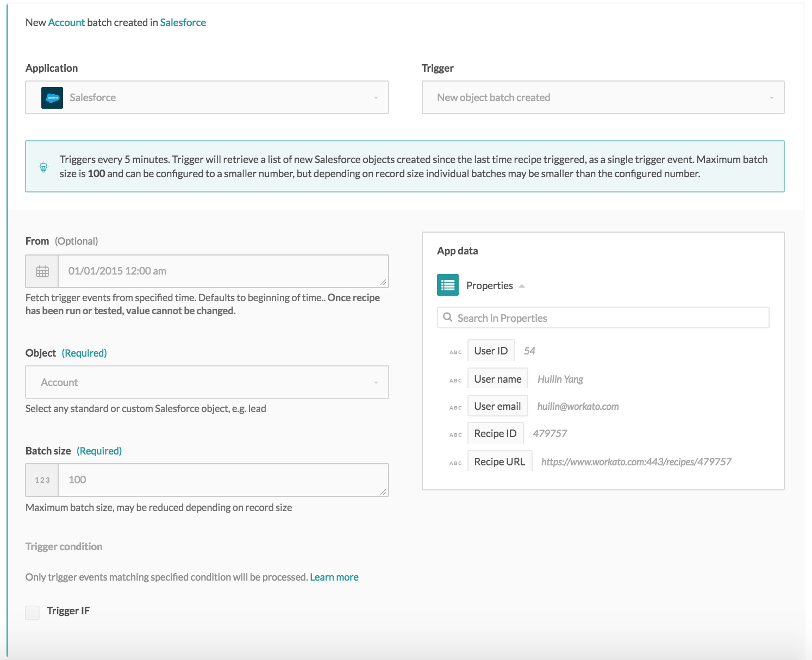This screenshot has height=660, width=812.
Task: Select the Recipe ID data pill
Action: click(495, 434)
